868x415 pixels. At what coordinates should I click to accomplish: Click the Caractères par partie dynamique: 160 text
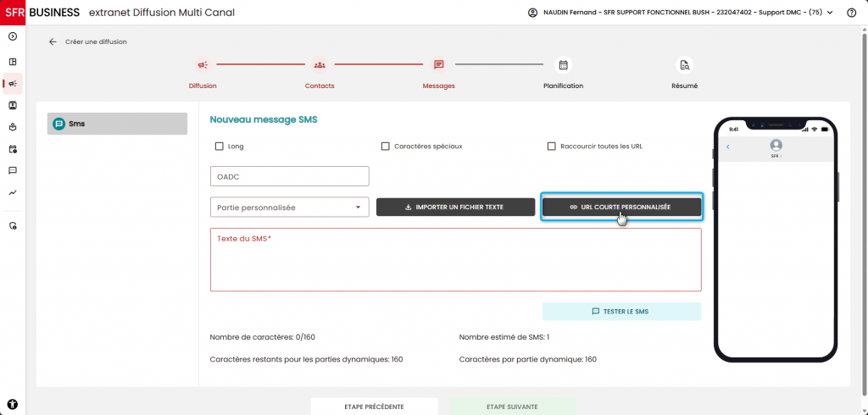(x=527, y=360)
